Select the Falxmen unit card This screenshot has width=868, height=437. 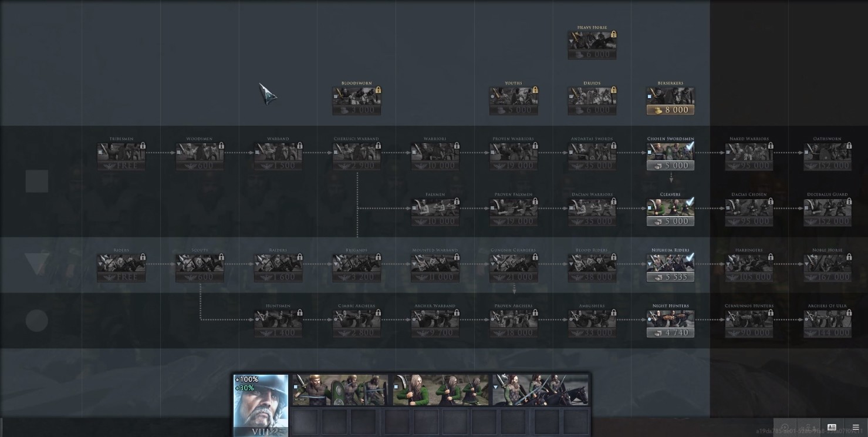pos(435,213)
